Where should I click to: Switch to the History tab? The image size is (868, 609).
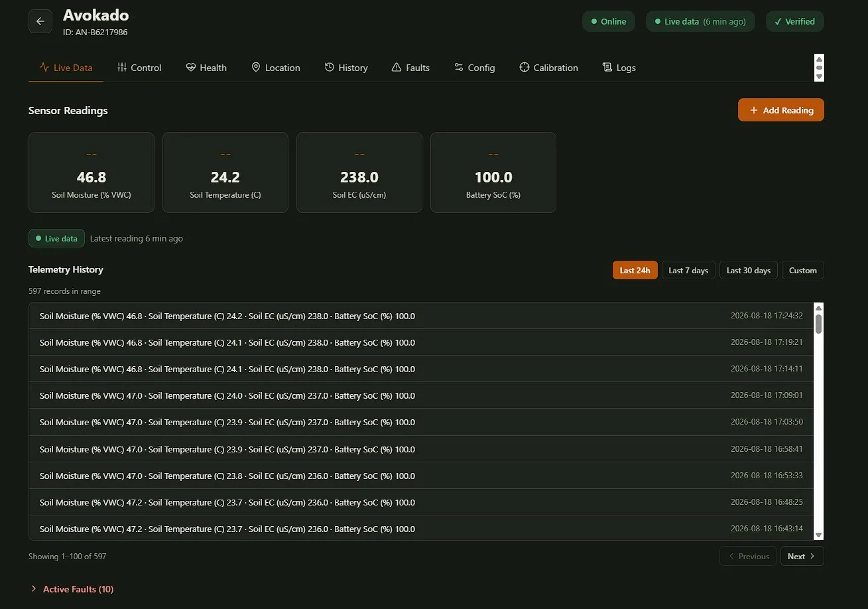346,68
